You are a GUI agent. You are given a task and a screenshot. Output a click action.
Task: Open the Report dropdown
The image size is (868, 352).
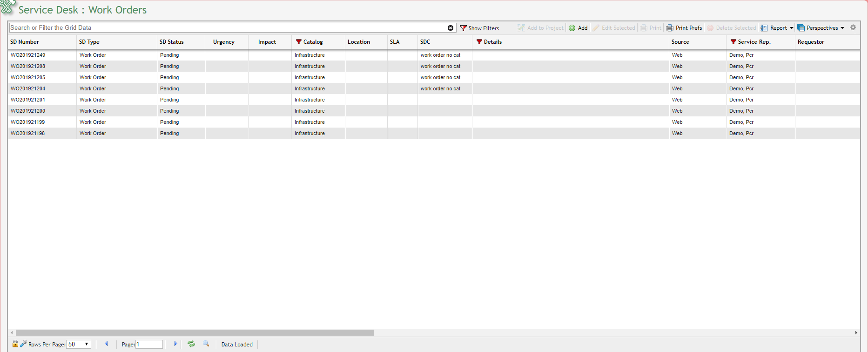pos(777,28)
